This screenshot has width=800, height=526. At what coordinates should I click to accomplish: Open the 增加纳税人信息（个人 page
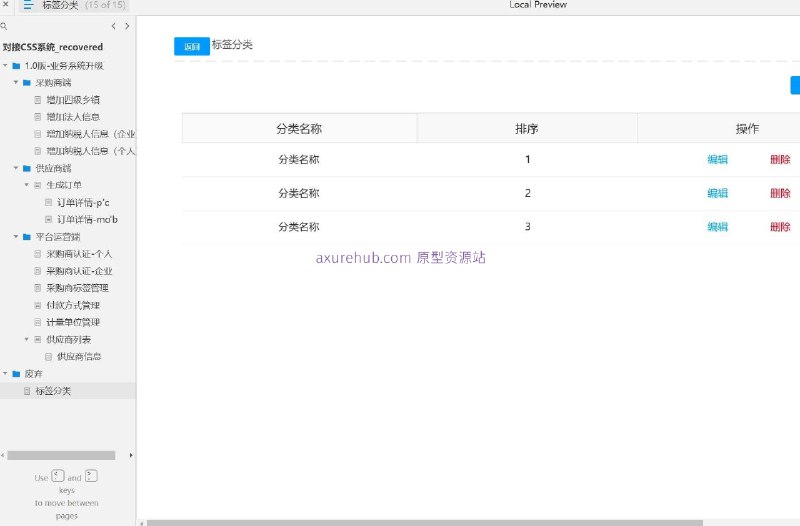coord(91,151)
